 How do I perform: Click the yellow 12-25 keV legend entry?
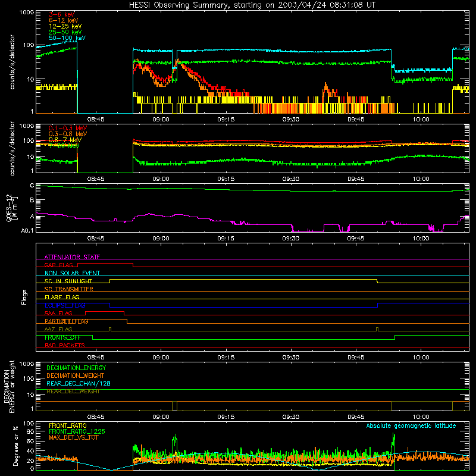point(65,26)
